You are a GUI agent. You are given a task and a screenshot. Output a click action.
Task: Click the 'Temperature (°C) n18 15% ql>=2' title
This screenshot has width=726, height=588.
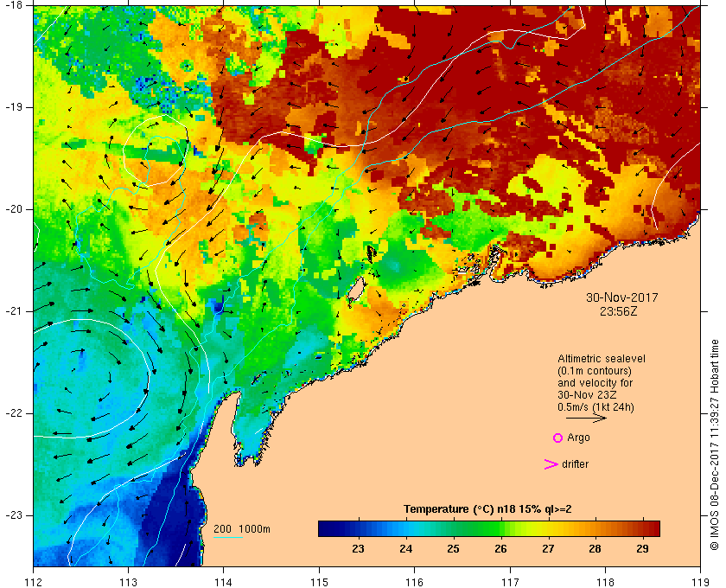point(487,509)
